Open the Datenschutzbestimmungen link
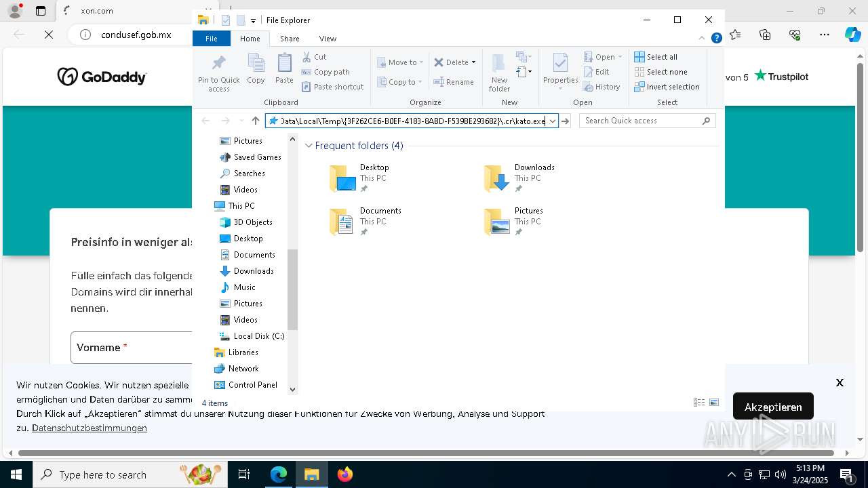This screenshot has height=488, width=868. click(x=90, y=428)
